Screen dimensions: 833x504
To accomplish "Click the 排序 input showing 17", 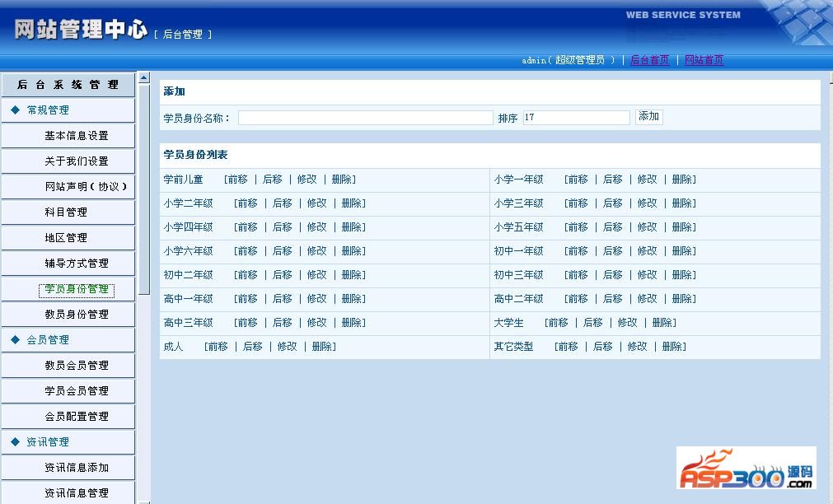I will pos(577,118).
